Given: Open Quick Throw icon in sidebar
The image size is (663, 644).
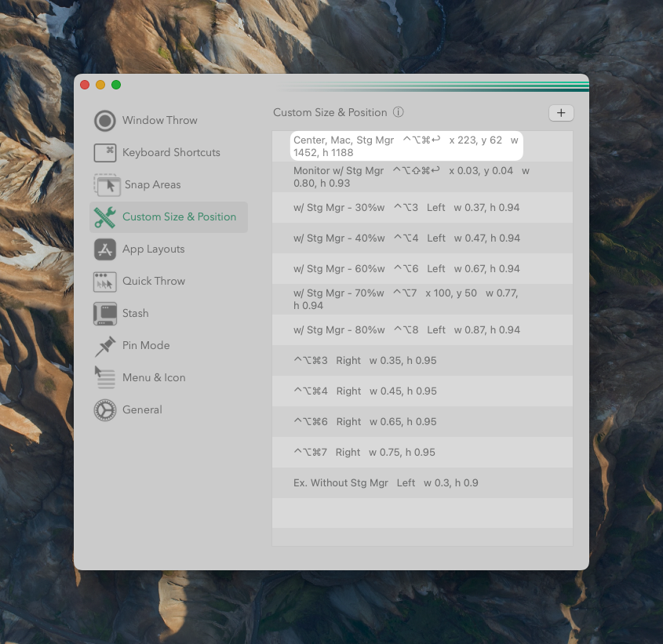Looking at the screenshot, I should [x=104, y=282].
